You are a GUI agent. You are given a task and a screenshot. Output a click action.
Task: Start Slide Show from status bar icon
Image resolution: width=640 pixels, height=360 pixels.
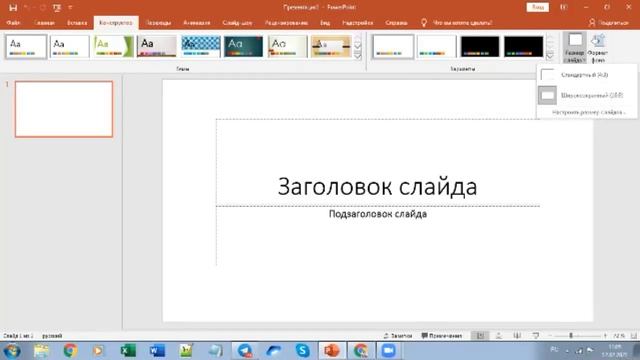point(536,336)
